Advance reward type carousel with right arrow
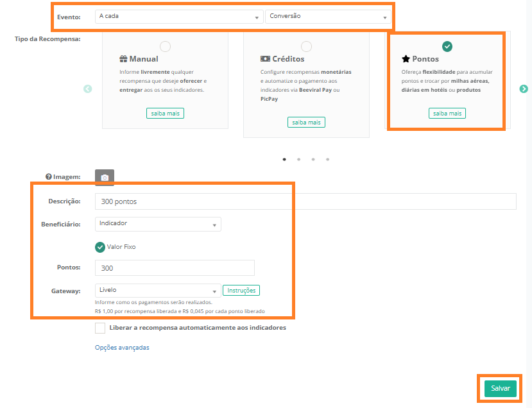The image size is (532, 408). click(x=524, y=89)
